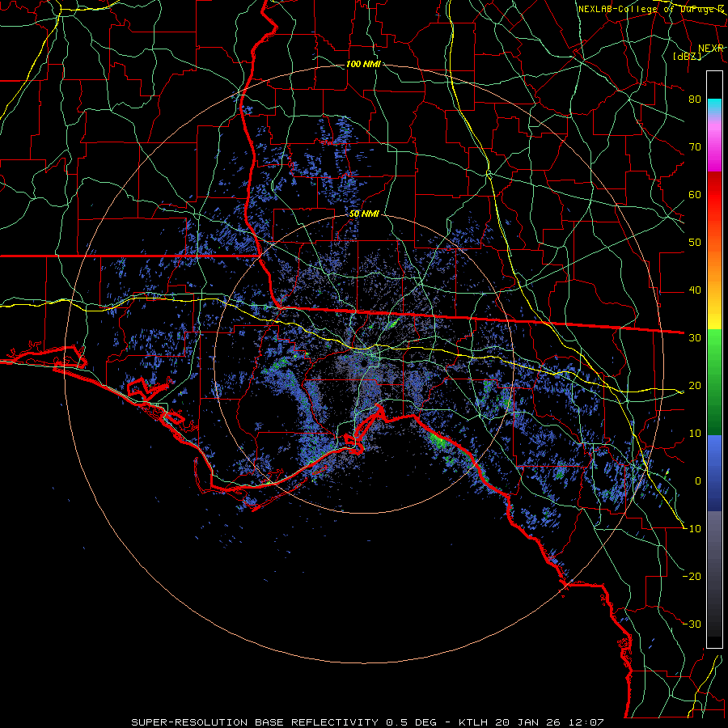Click the NEXR label above the color scale
Screen dimensions: 728x728
click(x=711, y=49)
